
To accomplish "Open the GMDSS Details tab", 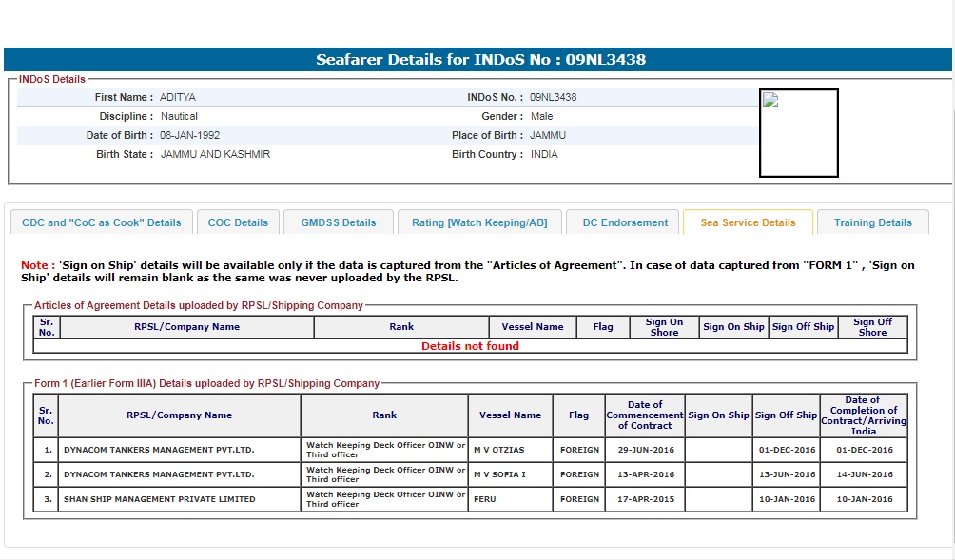I will (339, 222).
